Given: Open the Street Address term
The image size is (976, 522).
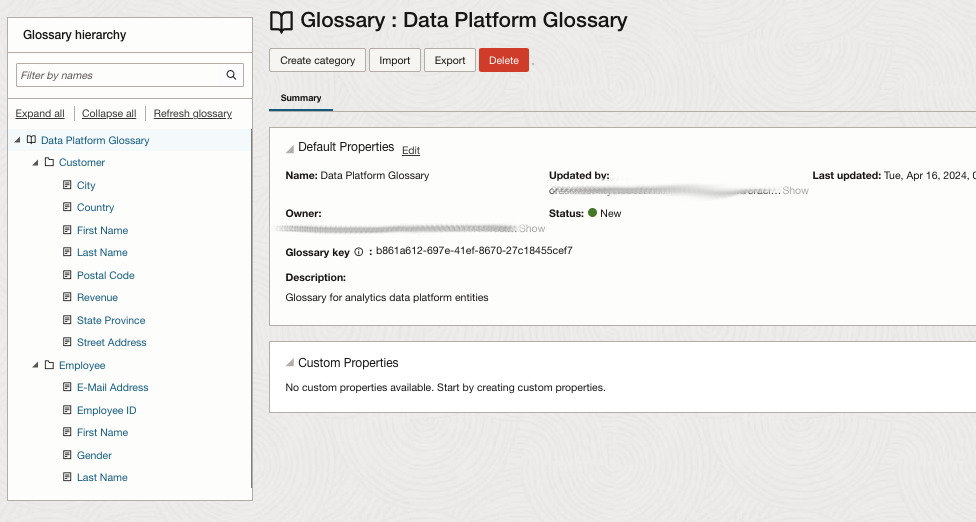Looking at the screenshot, I should [112, 342].
